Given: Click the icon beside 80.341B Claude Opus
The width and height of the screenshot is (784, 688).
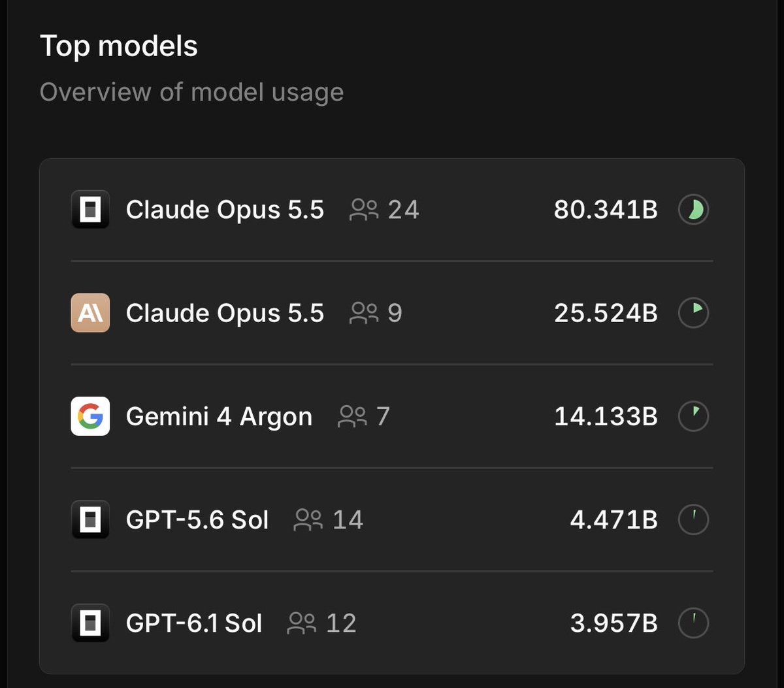Looking at the screenshot, I should point(90,209).
